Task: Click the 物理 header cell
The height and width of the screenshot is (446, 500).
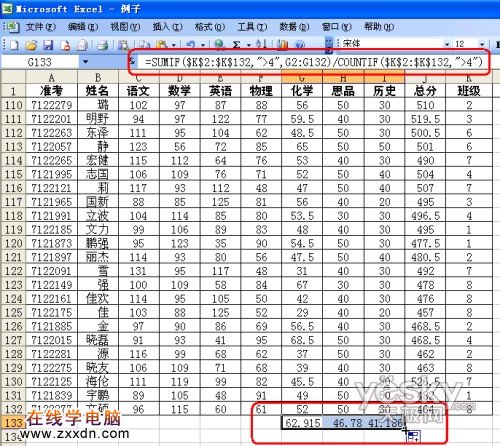Action: point(261,91)
